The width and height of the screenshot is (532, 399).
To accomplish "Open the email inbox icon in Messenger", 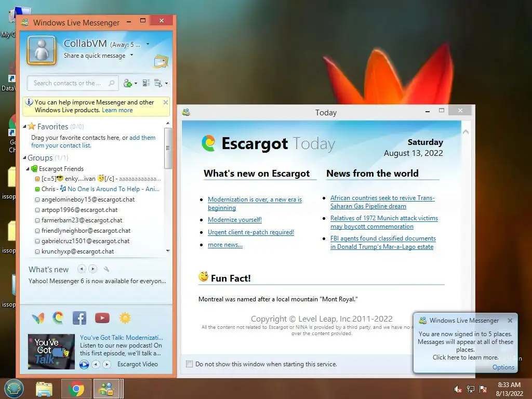I will pyautogui.click(x=161, y=61).
